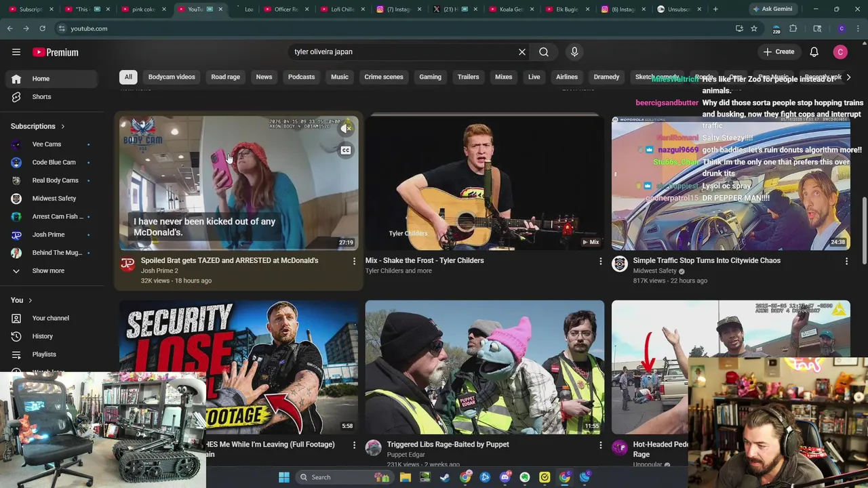Select the Mixes chip

click(503, 77)
